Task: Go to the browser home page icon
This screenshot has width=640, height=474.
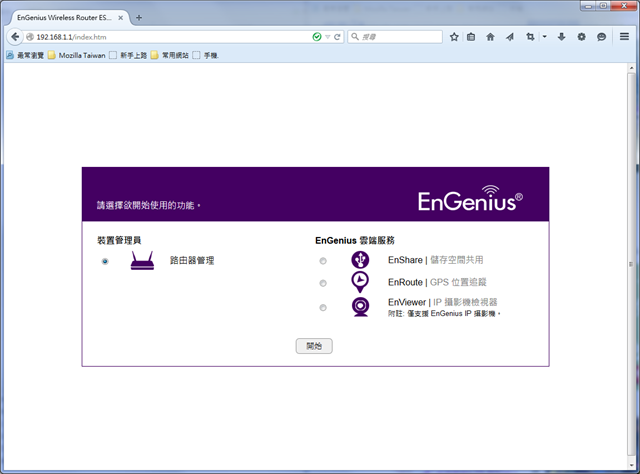Action: point(490,37)
